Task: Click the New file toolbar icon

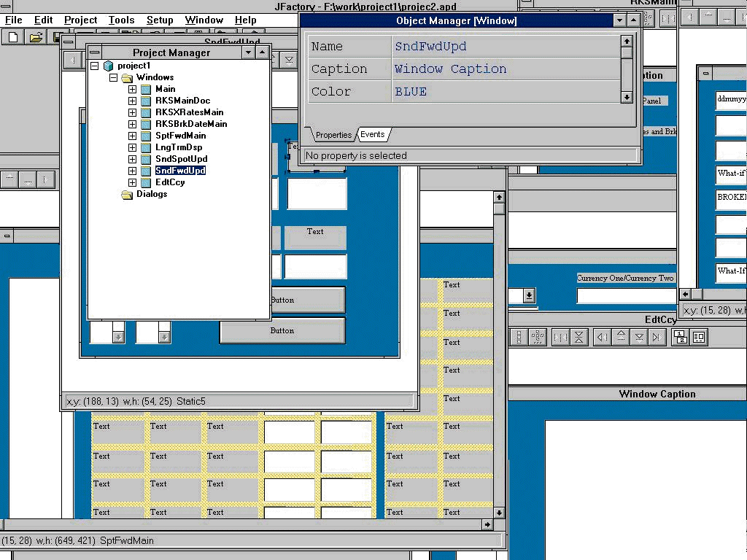Action: tap(14, 36)
